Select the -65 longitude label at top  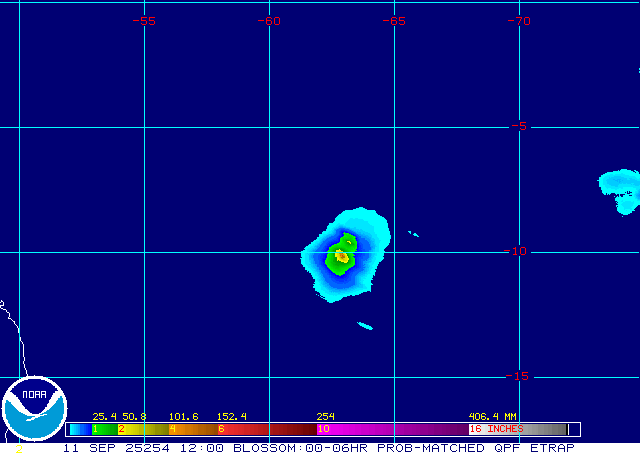(394, 21)
